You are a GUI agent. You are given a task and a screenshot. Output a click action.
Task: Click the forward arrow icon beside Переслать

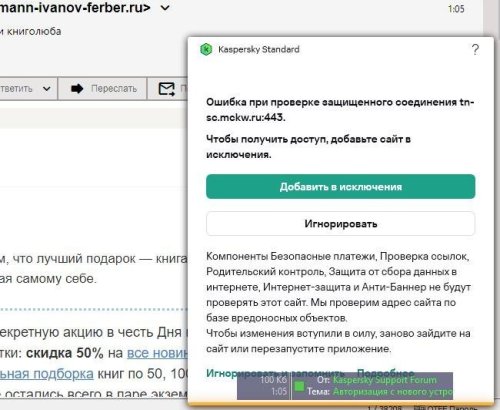point(77,89)
